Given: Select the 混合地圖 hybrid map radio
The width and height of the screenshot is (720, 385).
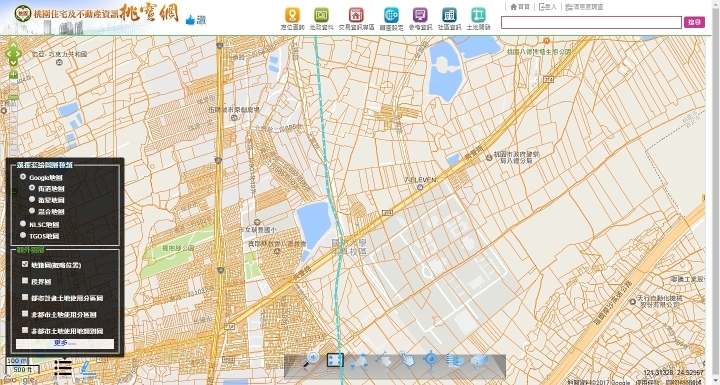Looking at the screenshot, I should (x=32, y=211).
